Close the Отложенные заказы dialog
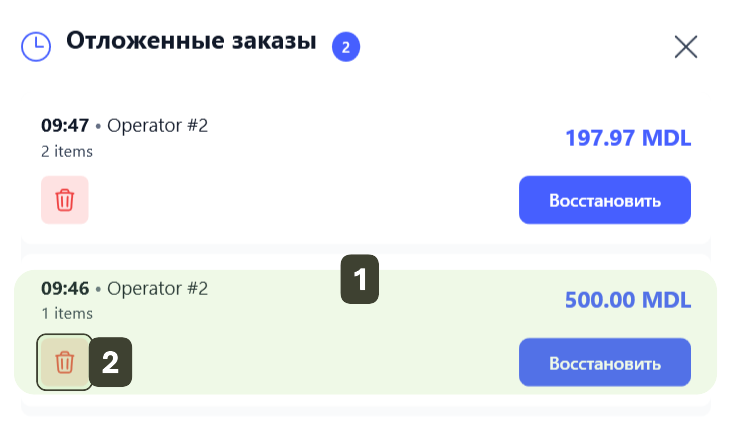The width and height of the screenshot is (733, 440). (x=686, y=46)
